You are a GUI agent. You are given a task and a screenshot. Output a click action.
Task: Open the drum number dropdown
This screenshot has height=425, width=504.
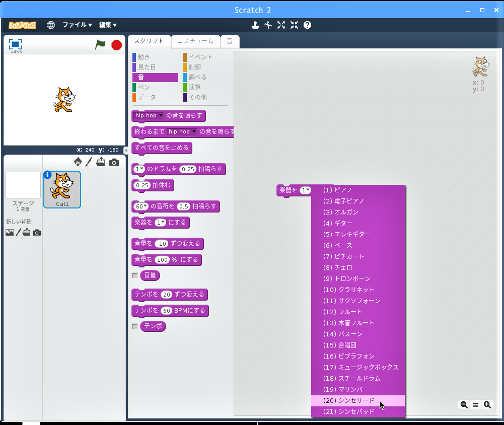click(142, 169)
